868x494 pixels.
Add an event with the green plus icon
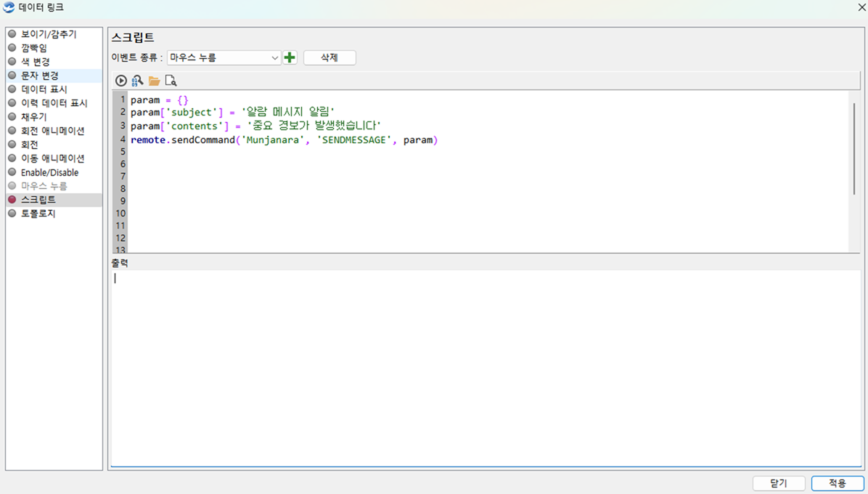(290, 57)
